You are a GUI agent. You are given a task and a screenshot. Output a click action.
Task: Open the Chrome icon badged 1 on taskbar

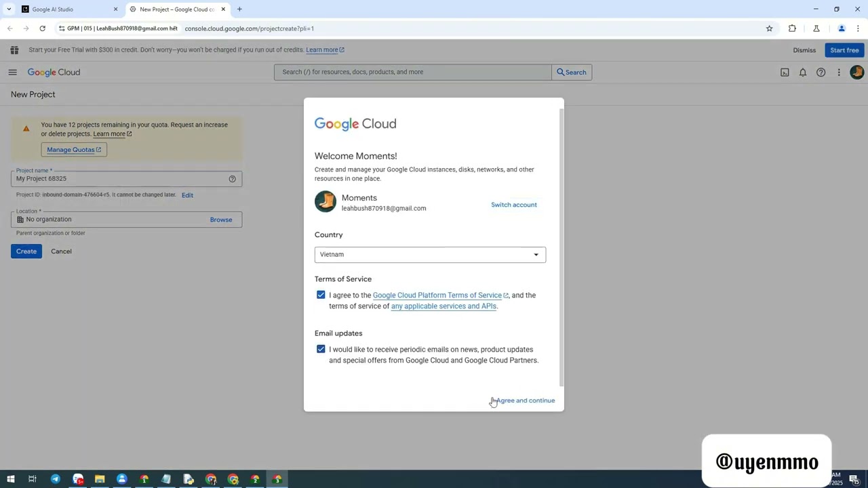point(144,479)
